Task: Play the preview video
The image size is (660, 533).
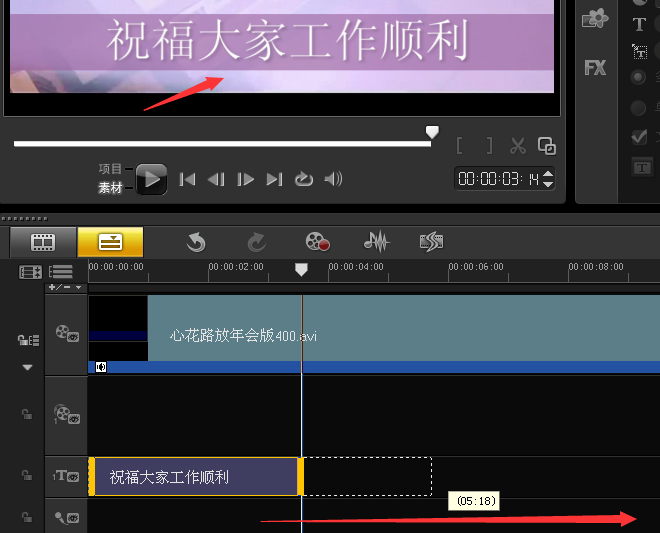Action: point(152,179)
